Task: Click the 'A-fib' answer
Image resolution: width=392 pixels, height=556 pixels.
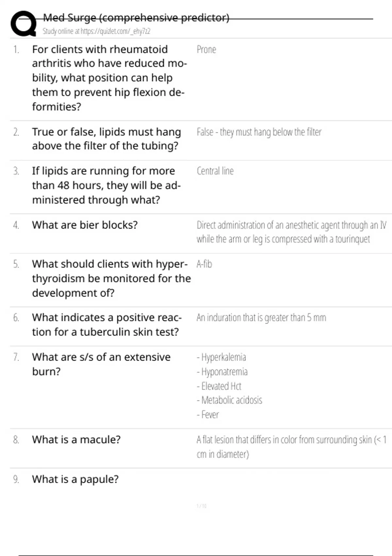Action: point(204,264)
